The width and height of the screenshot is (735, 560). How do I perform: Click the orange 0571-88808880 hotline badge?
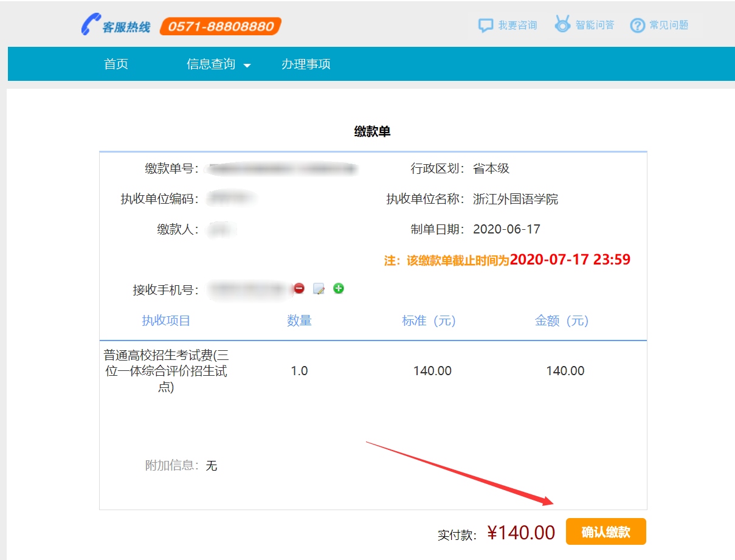pos(220,26)
